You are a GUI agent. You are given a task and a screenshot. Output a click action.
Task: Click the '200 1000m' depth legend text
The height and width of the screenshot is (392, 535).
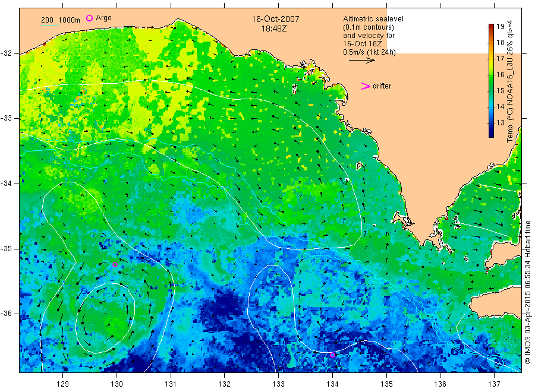[x=61, y=20]
